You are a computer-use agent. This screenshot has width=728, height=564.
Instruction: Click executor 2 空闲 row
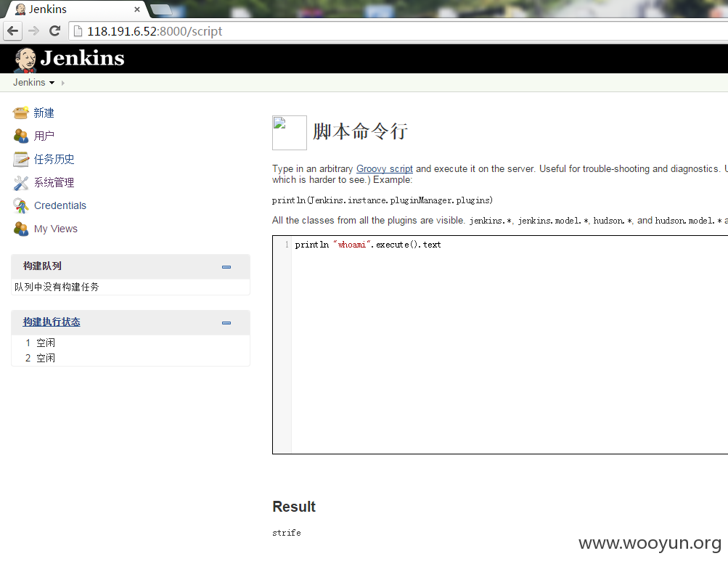[131, 358]
